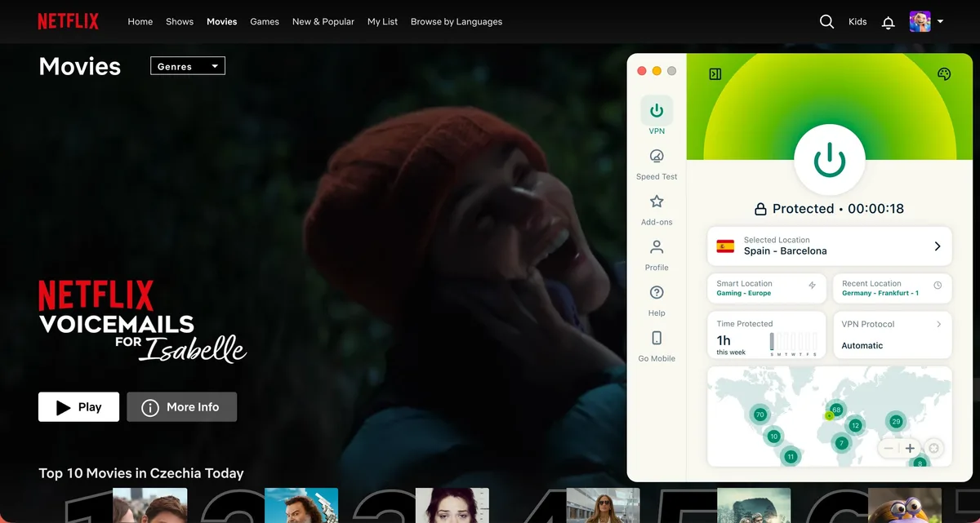
Task: Open the number 2 ranked movie thumbnail
Action: point(301,506)
